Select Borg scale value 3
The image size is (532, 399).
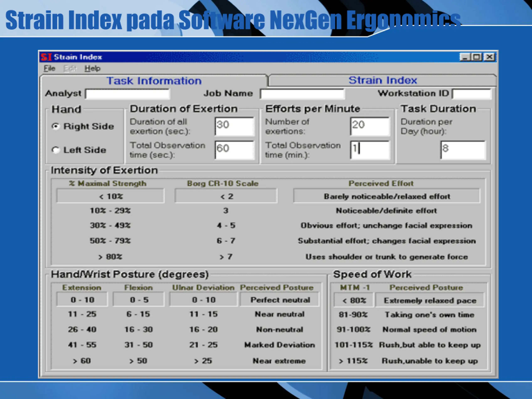click(226, 211)
